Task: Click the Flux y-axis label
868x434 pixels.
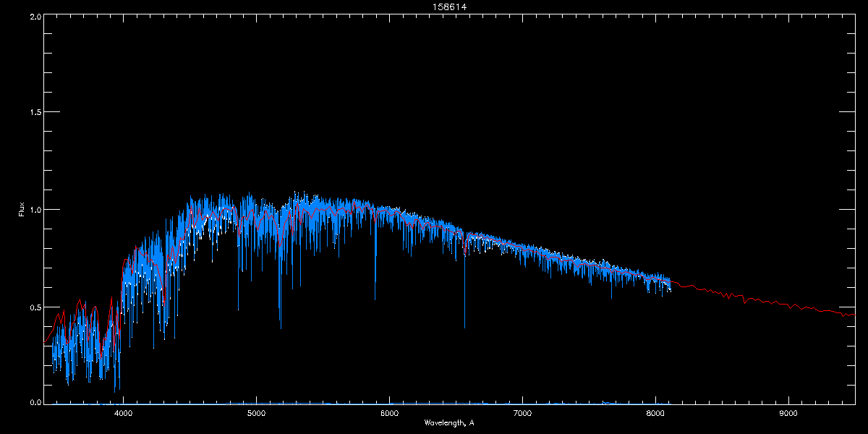Action: click(22, 210)
